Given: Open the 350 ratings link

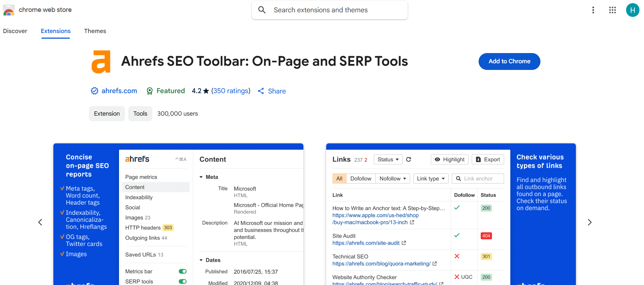Looking at the screenshot, I should tap(231, 91).
